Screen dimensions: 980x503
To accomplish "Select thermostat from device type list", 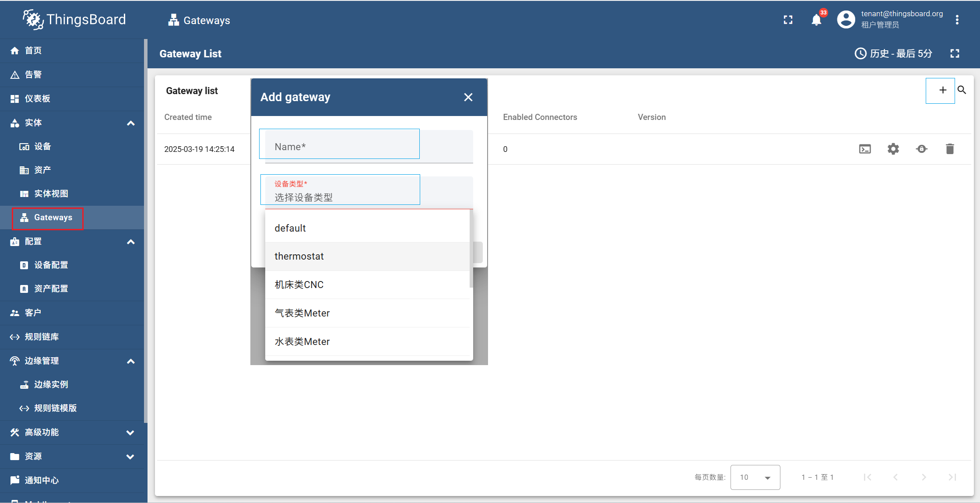I will (x=299, y=257).
